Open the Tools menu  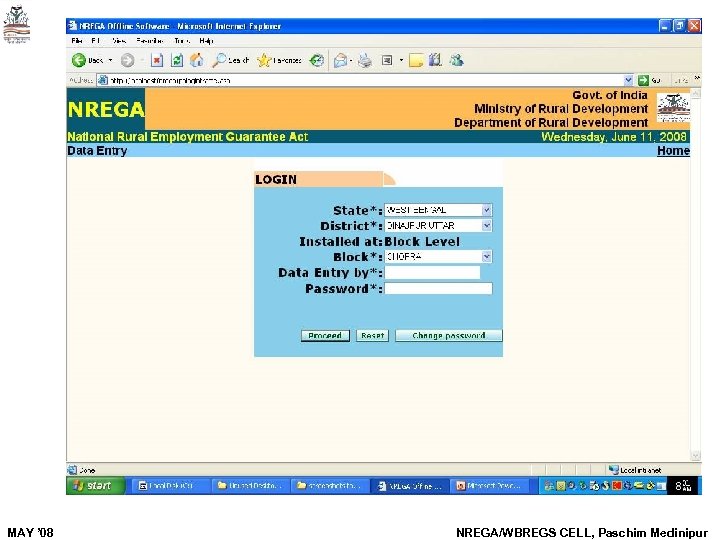coord(182,41)
